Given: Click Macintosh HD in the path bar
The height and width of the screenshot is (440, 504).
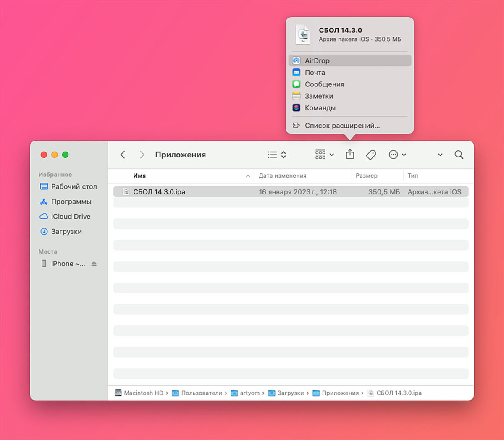Looking at the screenshot, I should 139,393.
